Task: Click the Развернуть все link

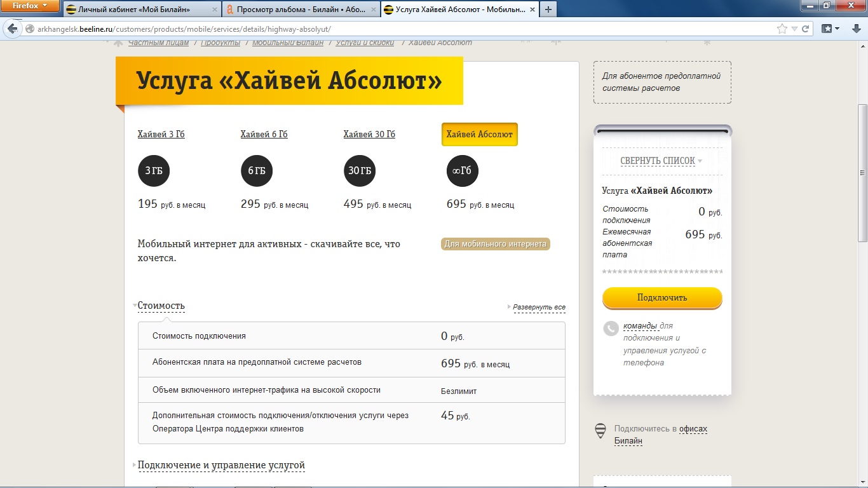Action: tap(538, 307)
